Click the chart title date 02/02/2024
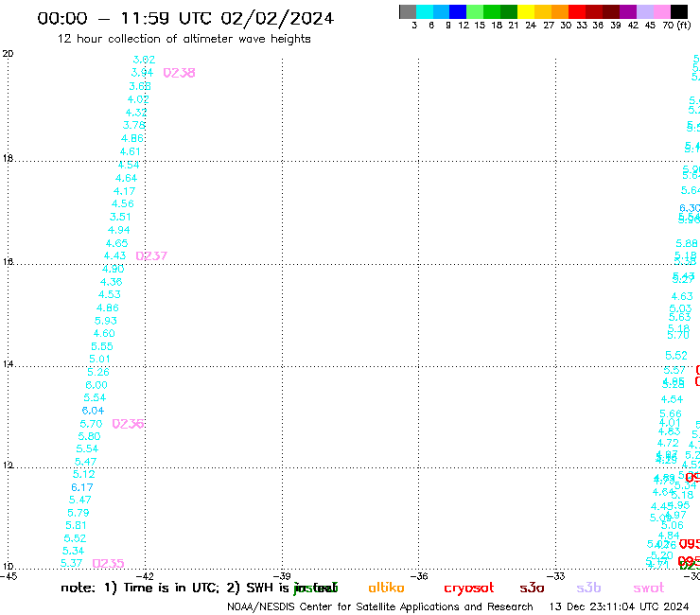The height and width of the screenshot is (615, 700). click(277, 19)
